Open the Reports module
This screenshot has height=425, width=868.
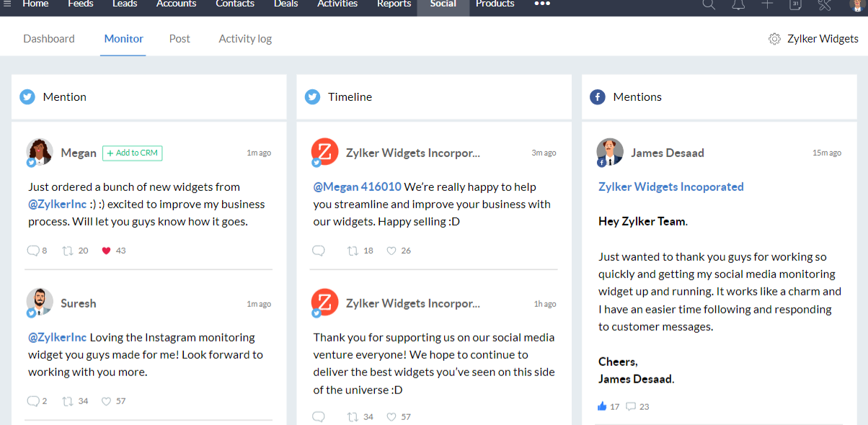point(394,4)
